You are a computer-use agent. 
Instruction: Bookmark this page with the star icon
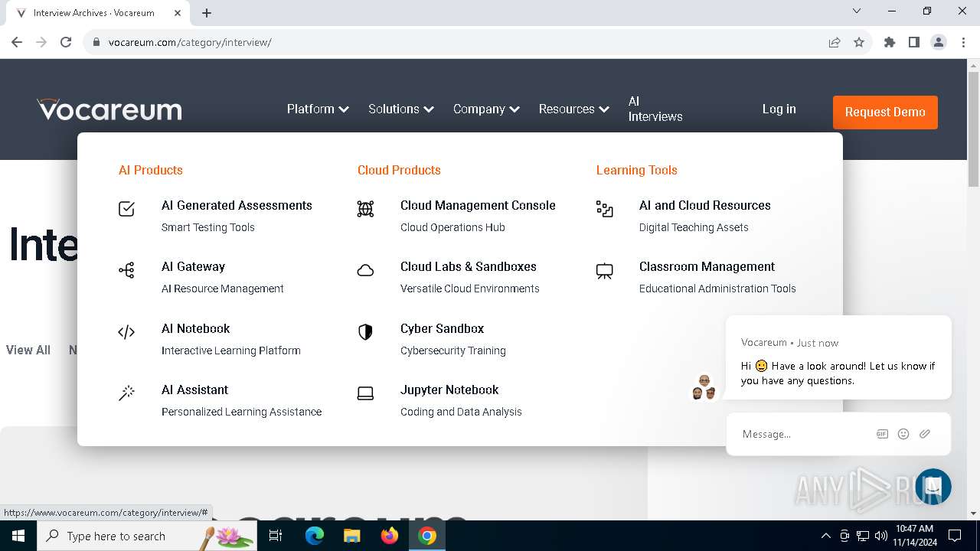(859, 42)
